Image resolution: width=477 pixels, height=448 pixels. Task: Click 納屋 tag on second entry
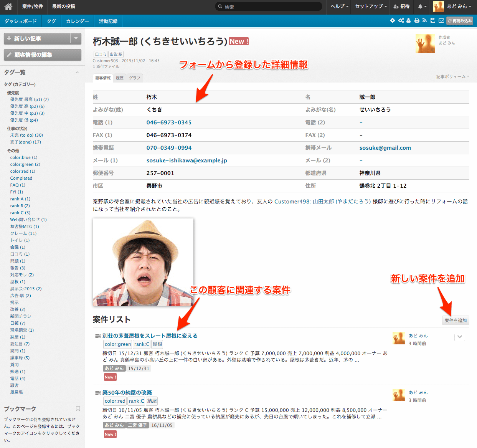(152, 401)
